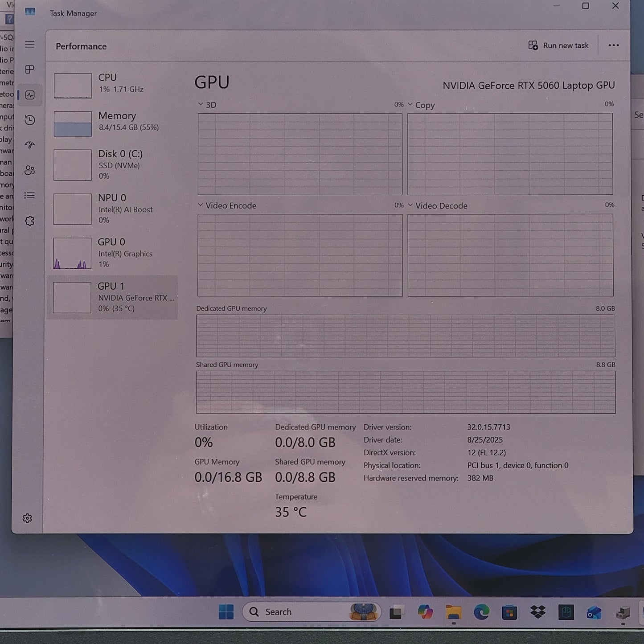Click the Copy utilization graph
The width and height of the screenshot is (644, 644).
[510, 154]
